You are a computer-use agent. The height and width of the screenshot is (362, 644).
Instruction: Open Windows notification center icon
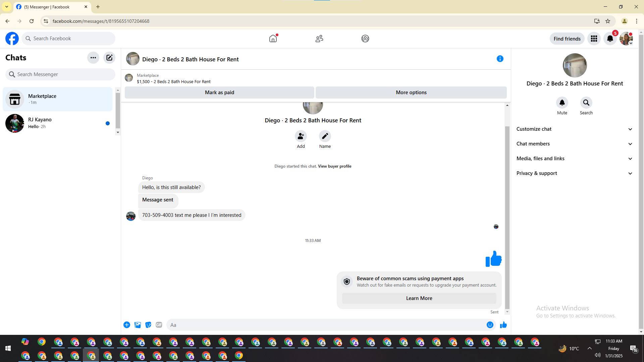coord(634,349)
